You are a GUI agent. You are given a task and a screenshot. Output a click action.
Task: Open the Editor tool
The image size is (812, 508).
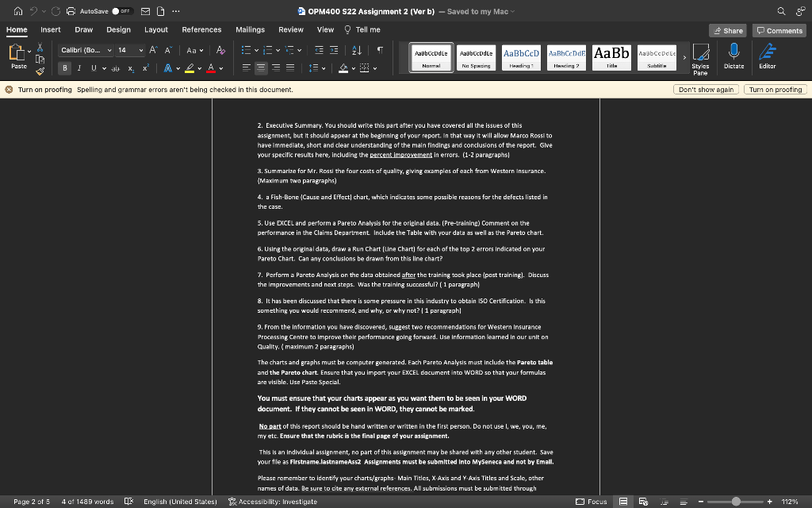tap(768, 56)
